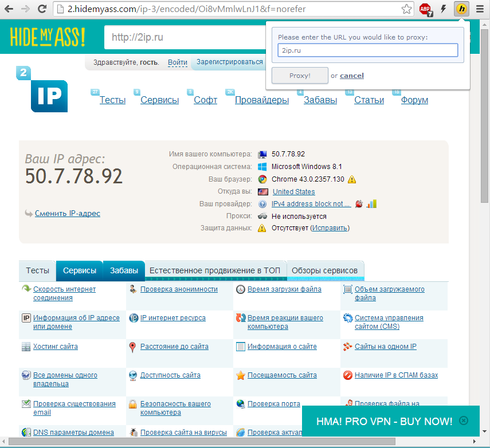Click the lightning bolt extension icon

click(x=443, y=9)
